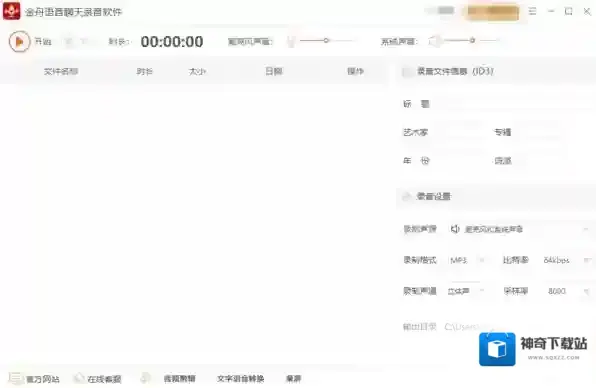Open the 官方网站 link at the bottom
Image resolution: width=596 pixels, height=388 pixels.
(x=43, y=379)
